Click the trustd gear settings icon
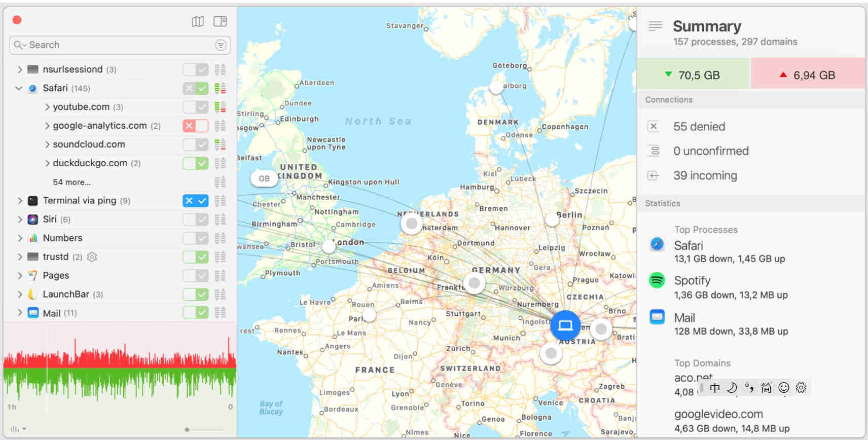Image resolution: width=868 pixels, height=440 pixels. pyautogui.click(x=92, y=257)
